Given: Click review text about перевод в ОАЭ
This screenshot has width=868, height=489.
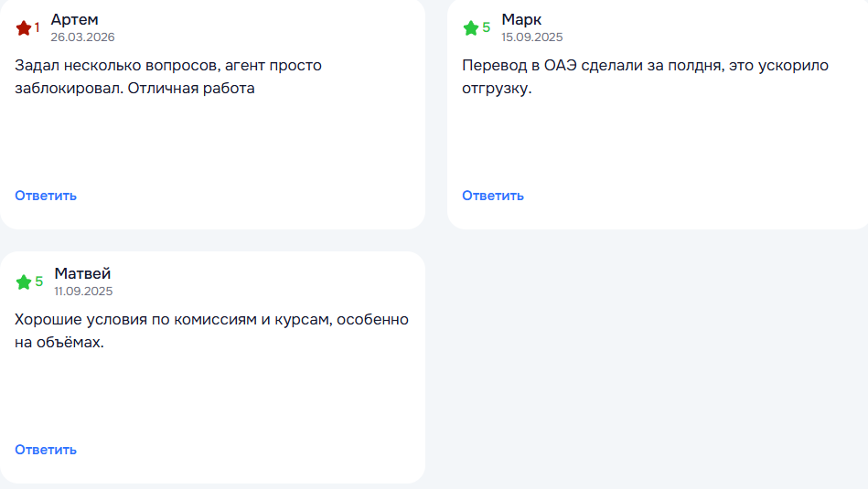Looking at the screenshot, I should [x=646, y=77].
